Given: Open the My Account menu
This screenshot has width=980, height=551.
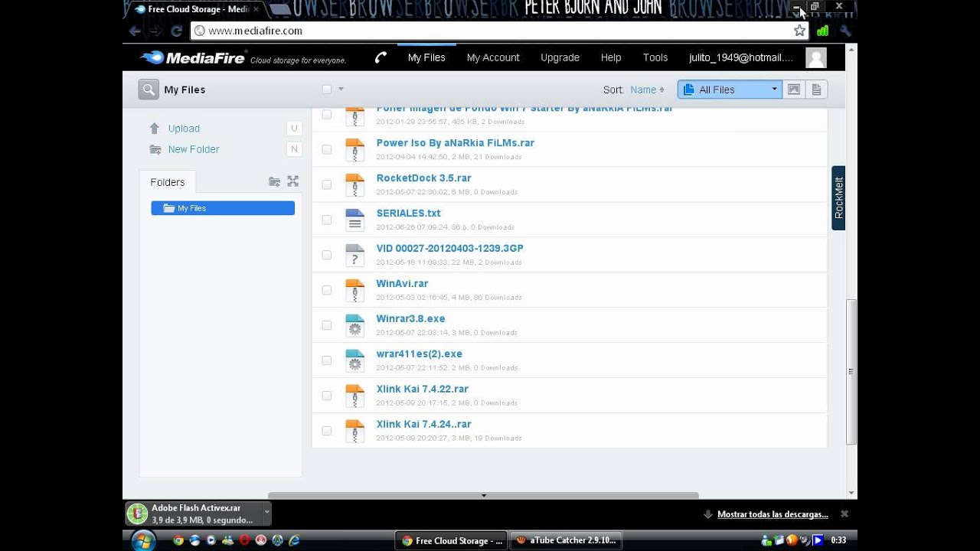Looking at the screenshot, I should coord(493,57).
